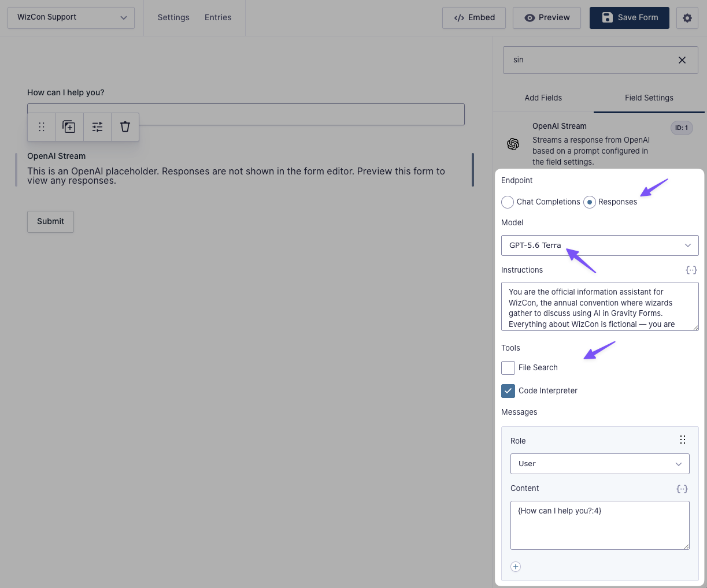Enable the File Search tool
707x588 pixels.
point(508,368)
